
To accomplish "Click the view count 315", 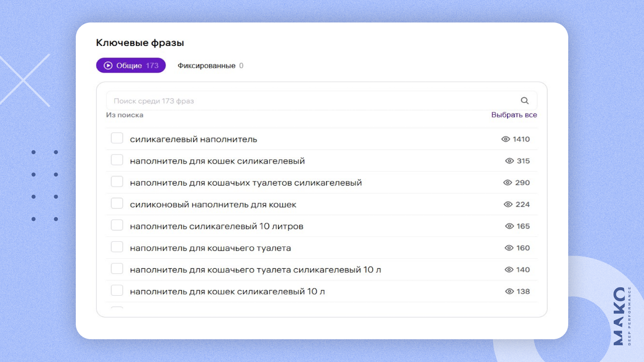I will [x=523, y=161].
